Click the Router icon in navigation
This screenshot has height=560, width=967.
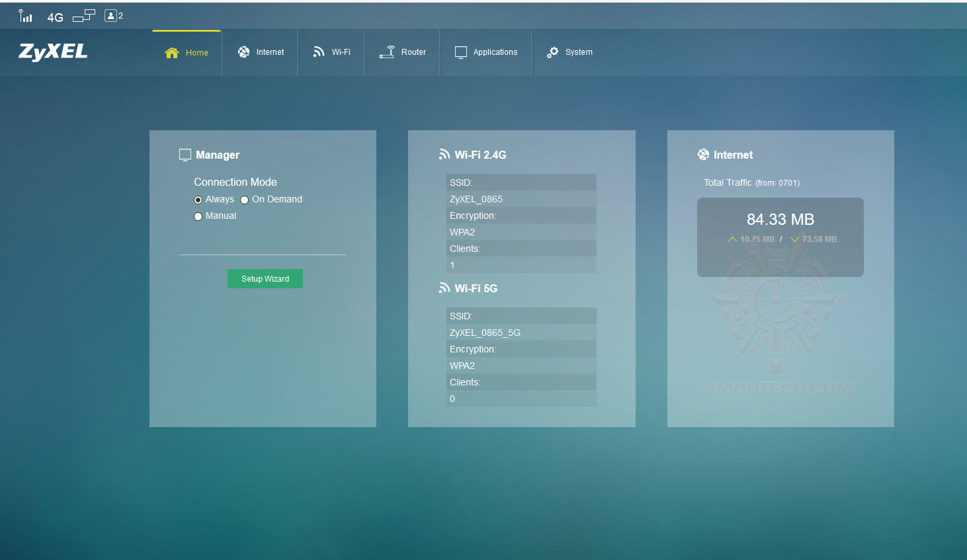coord(388,52)
